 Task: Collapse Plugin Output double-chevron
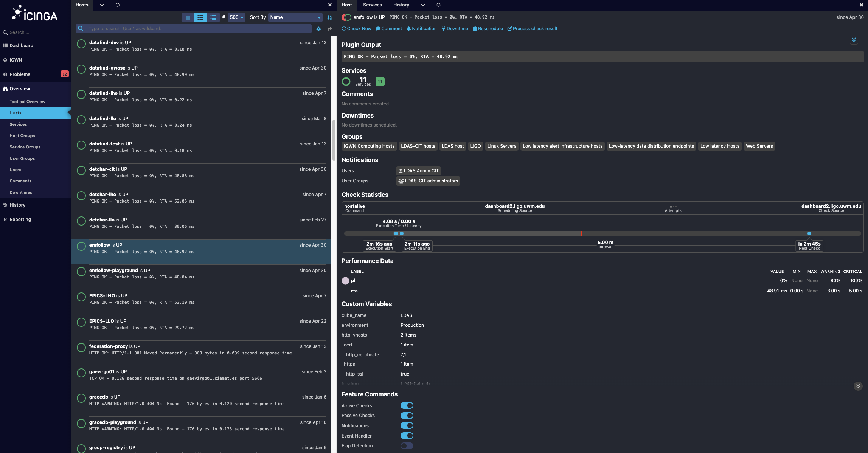point(854,40)
